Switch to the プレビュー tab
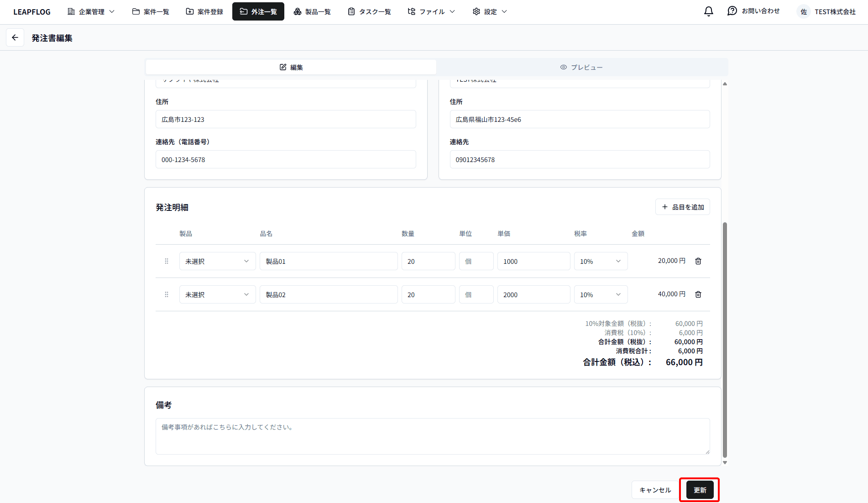The image size is (868, 503). click(x=581, y=68)
